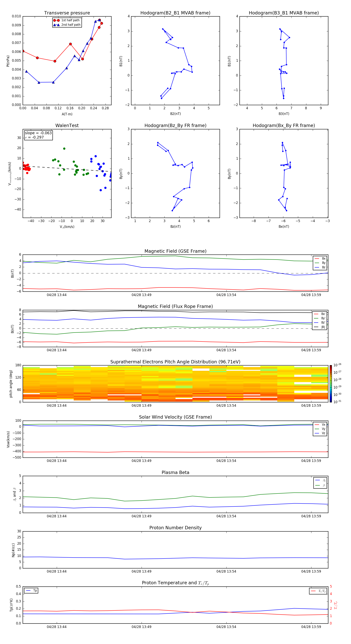This screenshot has width=351, height=644.
Task: Click the pitch angle colorbar
Action: (x=331, y=384)
